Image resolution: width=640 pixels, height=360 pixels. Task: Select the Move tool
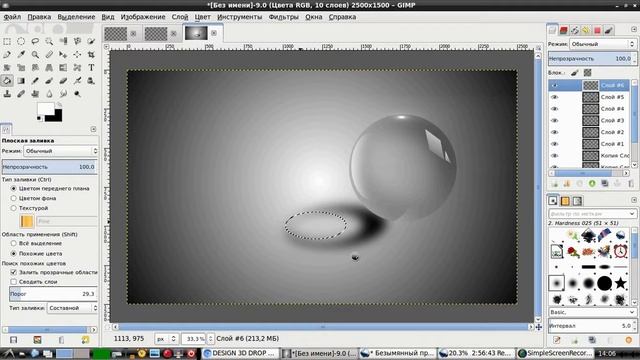click(63, 54)
